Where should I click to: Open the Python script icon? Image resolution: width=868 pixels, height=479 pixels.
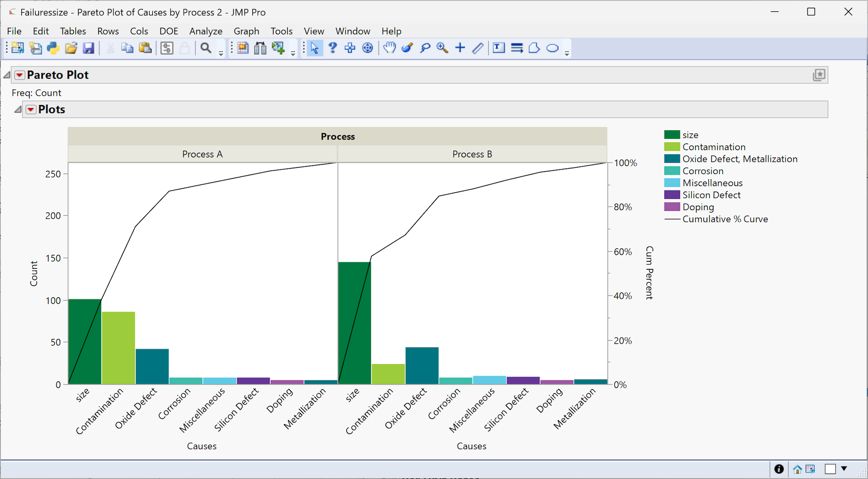click(53, 48)
